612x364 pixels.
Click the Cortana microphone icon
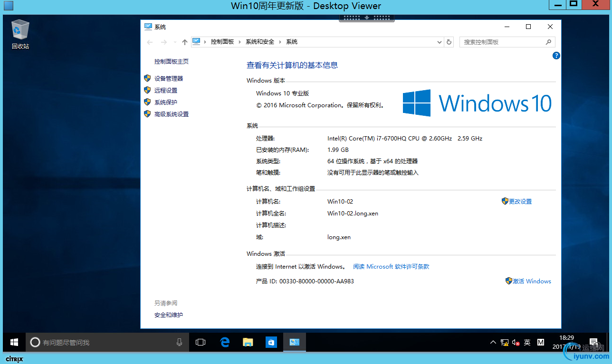[179, 342]
